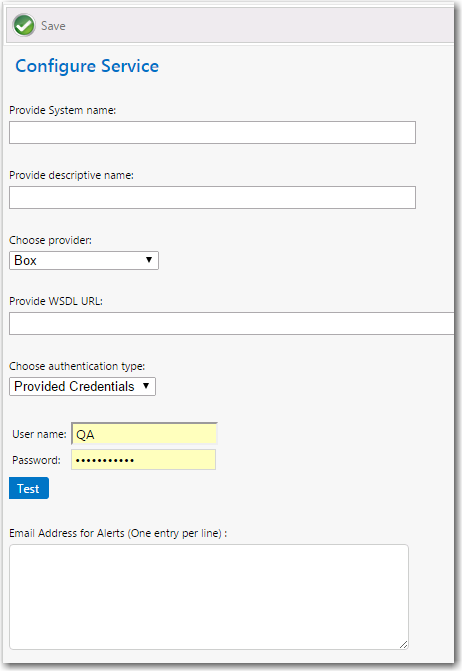Focus the Provide descriptive name field
The height and width of the screenshot is (671, 462).
coord(212,197)
